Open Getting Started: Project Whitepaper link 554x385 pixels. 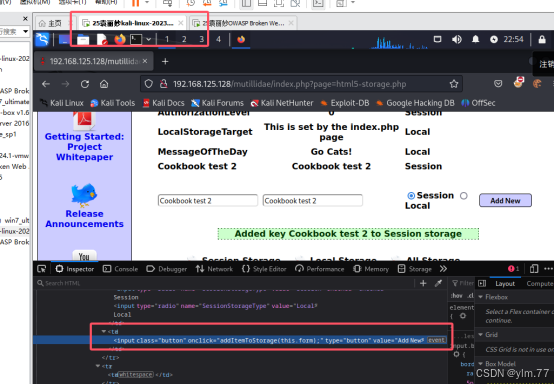coord(84,147)
